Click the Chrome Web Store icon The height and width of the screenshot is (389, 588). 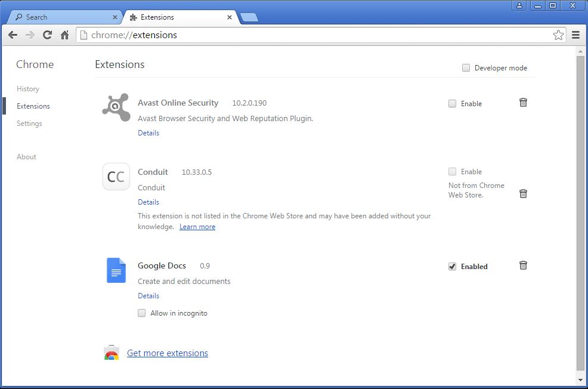[x=112, y=353]
